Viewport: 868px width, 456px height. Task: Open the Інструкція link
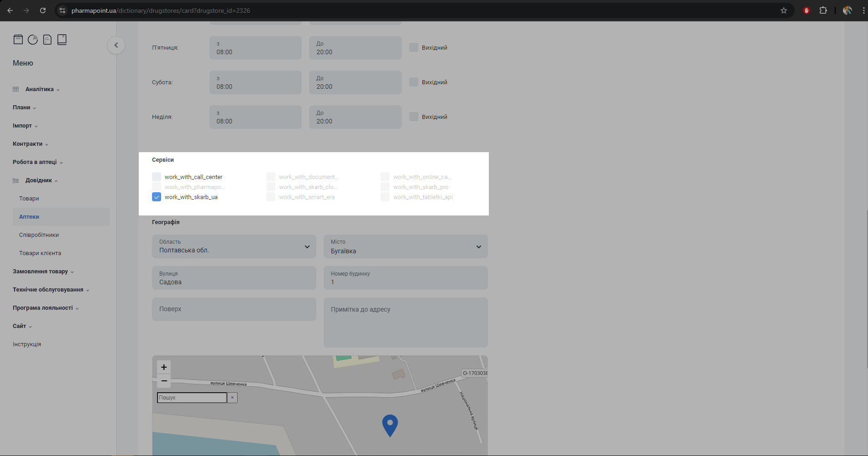(x=27, y=344)
